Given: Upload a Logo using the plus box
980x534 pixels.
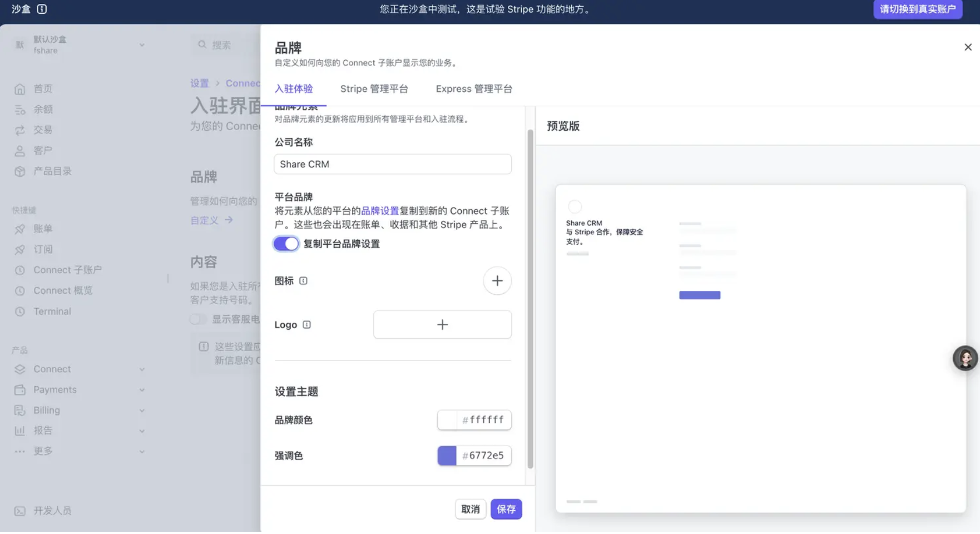Looking at the screenshot, I should tap(442, 325).
